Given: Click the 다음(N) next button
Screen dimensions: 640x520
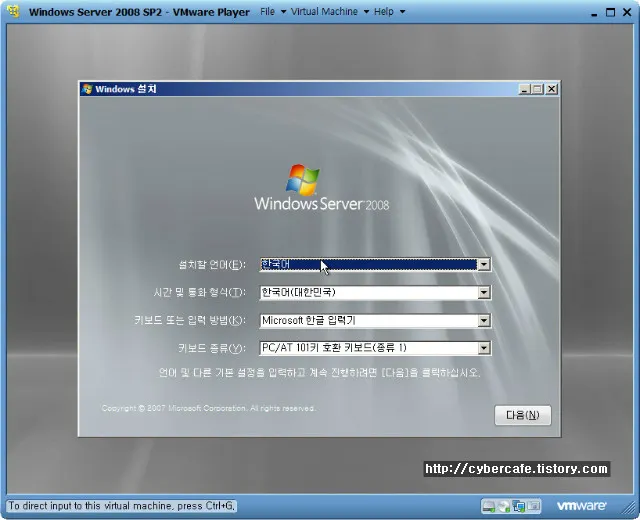Looking at the screenshot, I should click(x=522, y=416).
